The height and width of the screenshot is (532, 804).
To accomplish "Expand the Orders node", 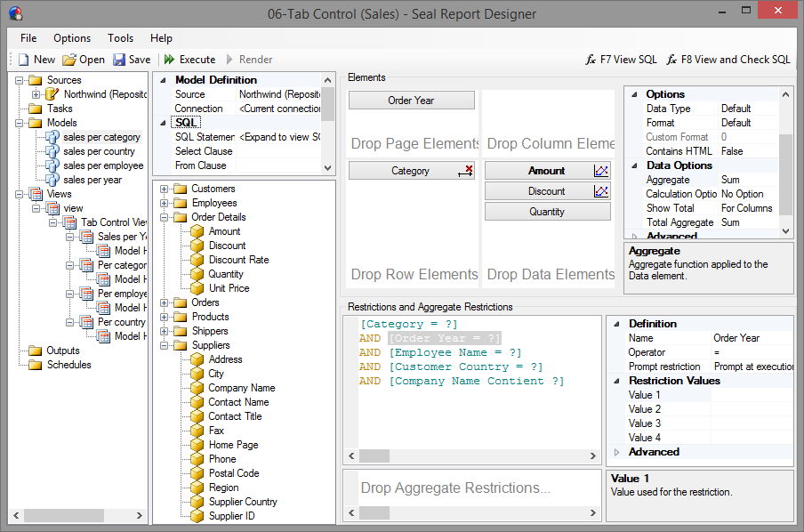I will [x=164, y=302].
